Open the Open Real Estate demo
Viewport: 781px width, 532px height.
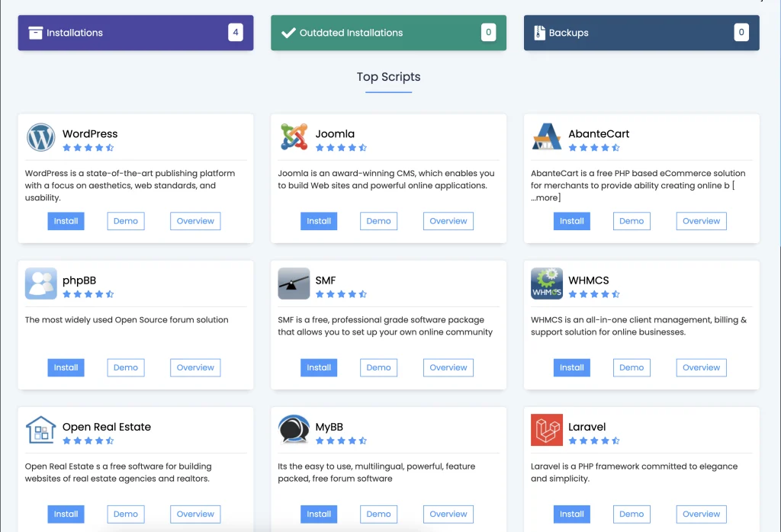[x=126, y=514]
